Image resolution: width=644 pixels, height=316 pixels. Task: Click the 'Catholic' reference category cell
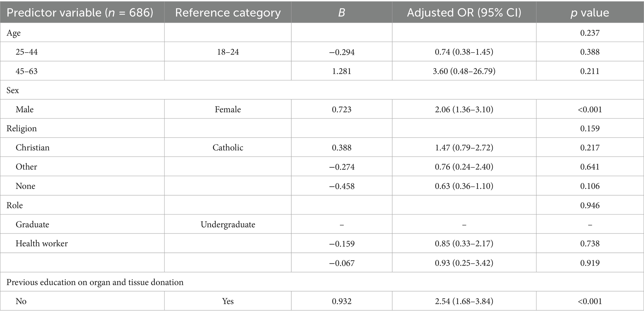[228, 148]
